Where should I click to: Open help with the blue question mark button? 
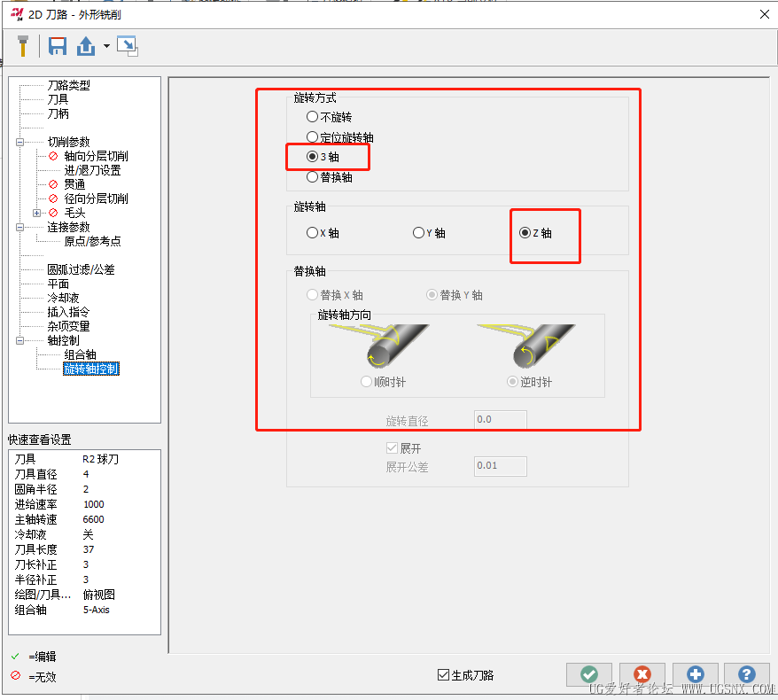pyautogui.click(x=747, y=674)
